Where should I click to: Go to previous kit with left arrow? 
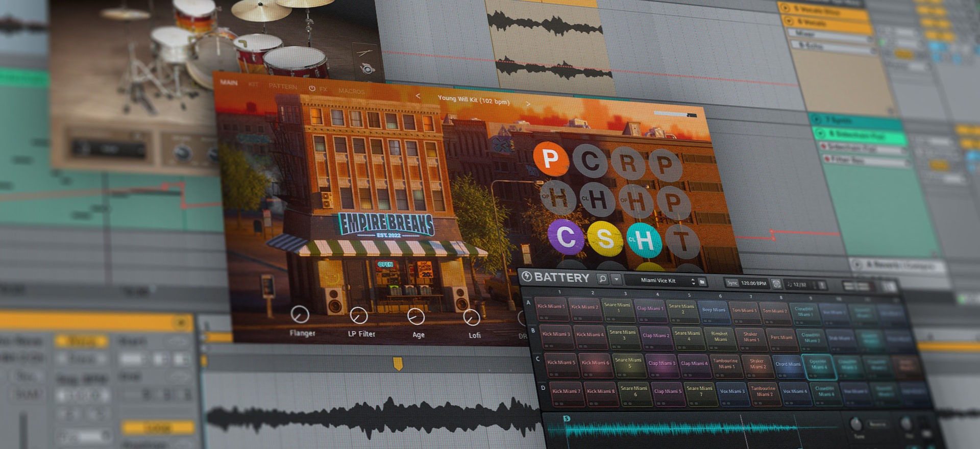pyautogui.click(x=418, y=96)
